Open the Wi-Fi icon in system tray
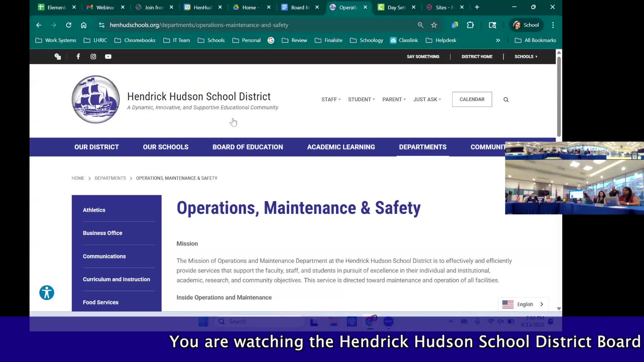The height and width of the screenshot is (362, 644). [x=491, y=321]
